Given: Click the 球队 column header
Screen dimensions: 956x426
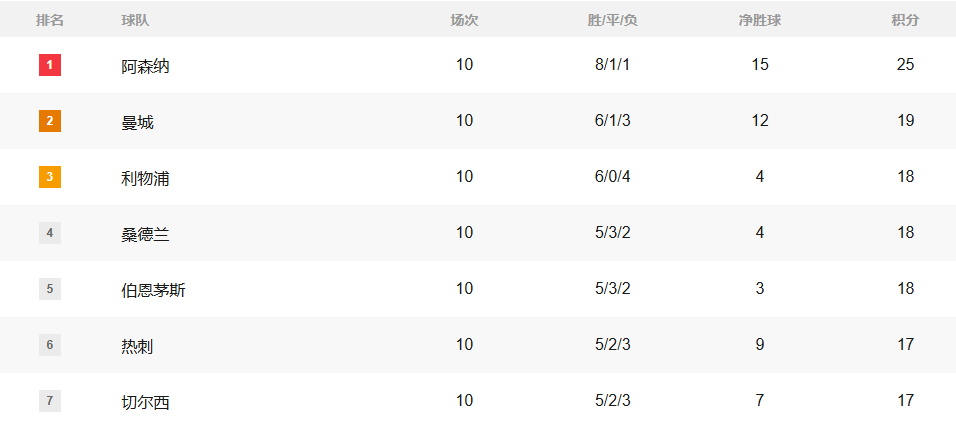Looking at the screenshot, I should (x=136, y=20).
